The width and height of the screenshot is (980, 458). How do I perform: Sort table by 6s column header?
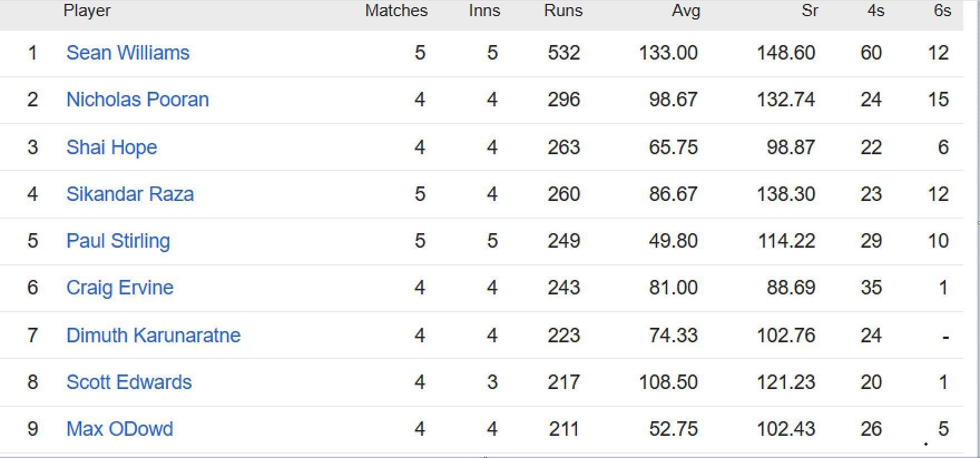click(x=943, y=11)
